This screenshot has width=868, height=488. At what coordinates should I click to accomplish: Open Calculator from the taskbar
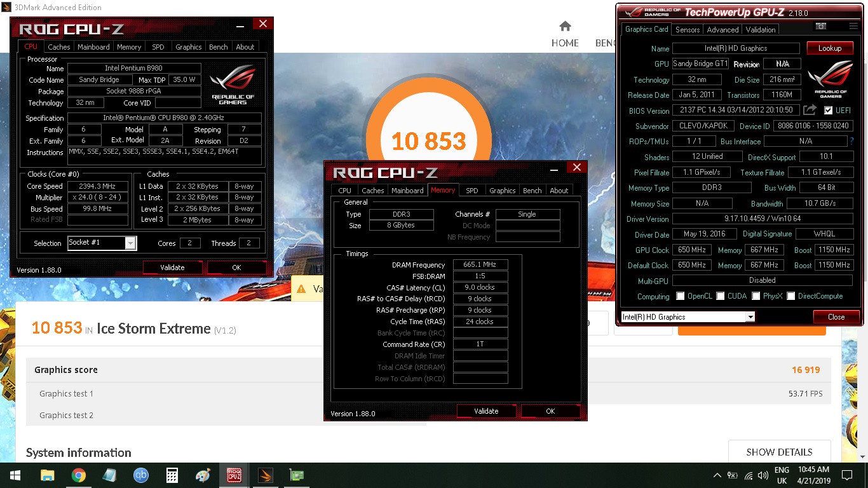pos(172,475)
